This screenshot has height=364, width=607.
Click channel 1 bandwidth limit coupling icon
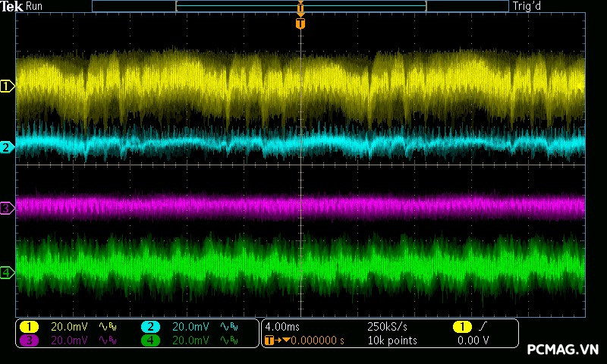pyautogui.click(x=107, y=327)
